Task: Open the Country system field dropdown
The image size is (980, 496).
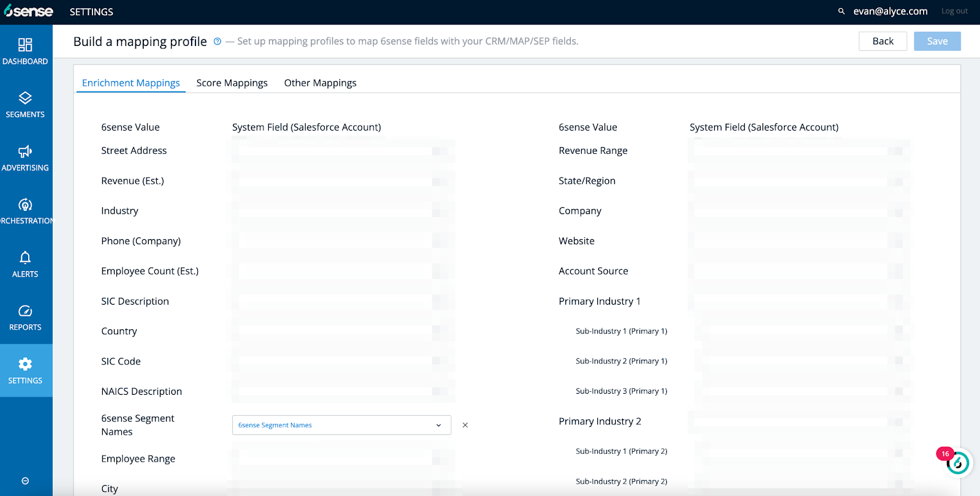Action: 342,331
